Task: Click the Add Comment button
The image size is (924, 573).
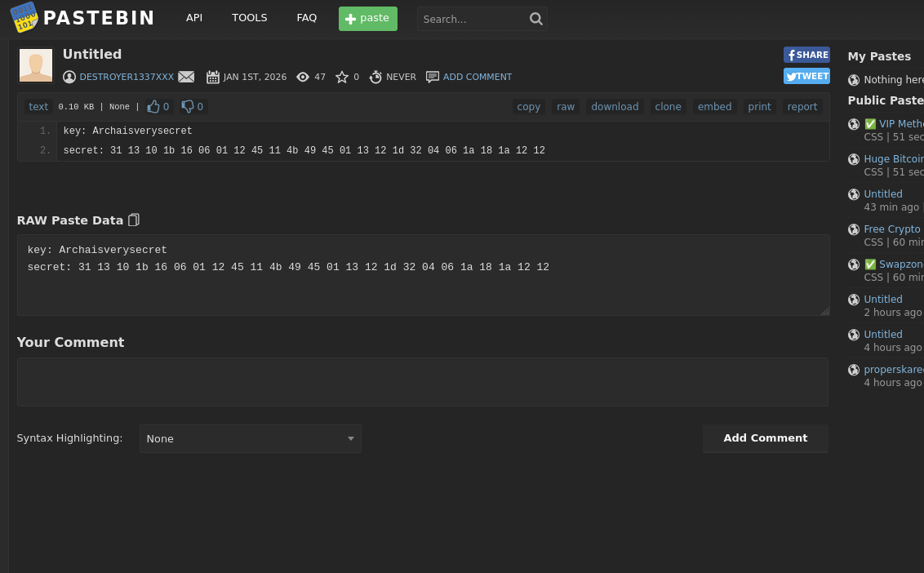Action: (x=765, y=438)
